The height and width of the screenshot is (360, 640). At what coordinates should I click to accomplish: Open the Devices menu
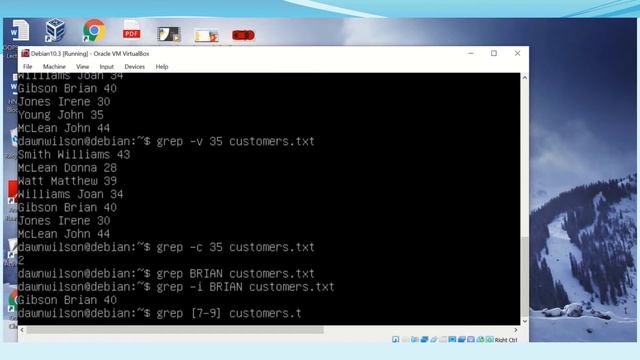(x=134, y=67)
